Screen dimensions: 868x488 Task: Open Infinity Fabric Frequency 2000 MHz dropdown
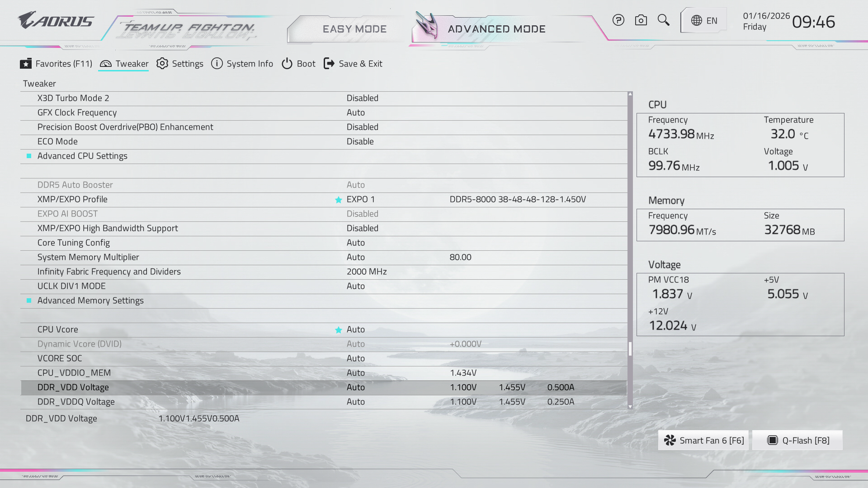[x=366, y=272]
